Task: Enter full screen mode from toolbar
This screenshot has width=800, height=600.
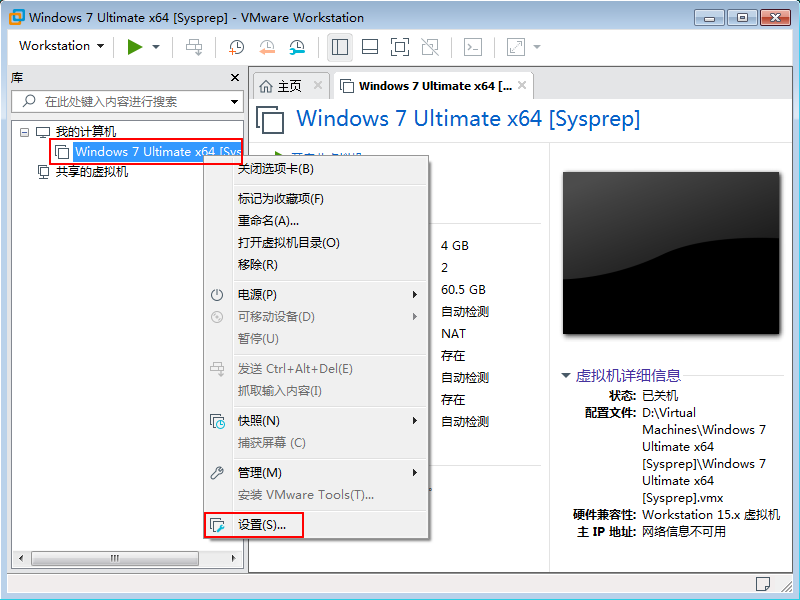Action: click(x=399, y=47)
